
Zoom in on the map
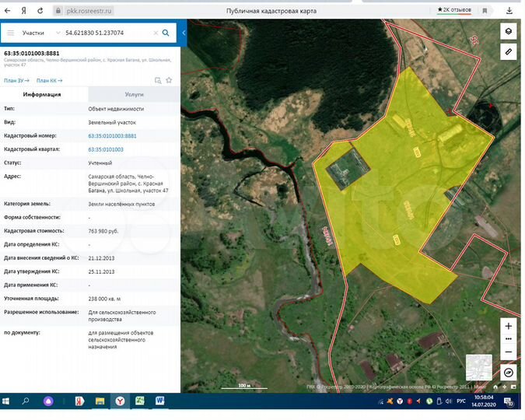pos(508,326)
